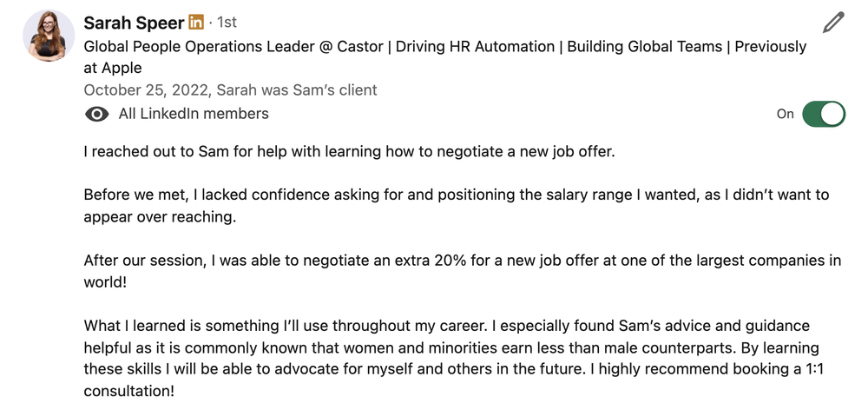This screenshot has width=868, height=410.
Task: Click the 20% figure in the recommendation
Action: (x=450, y=261)
